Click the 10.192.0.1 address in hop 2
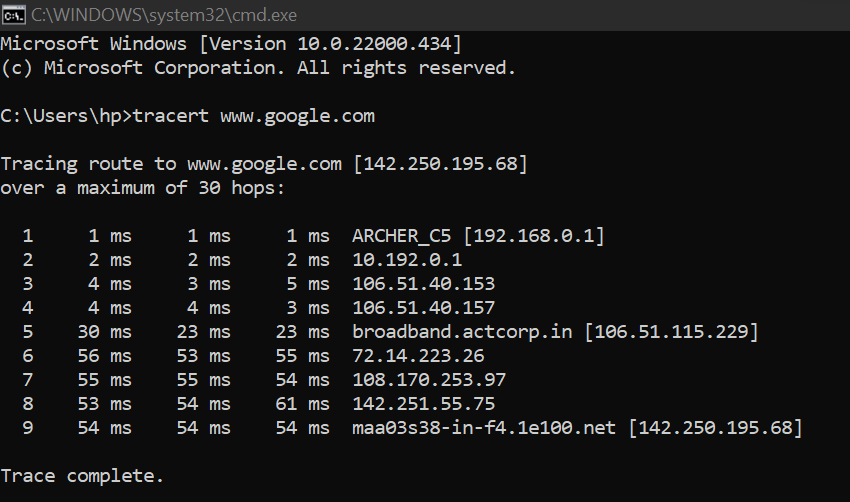 [x=407, y=260]
